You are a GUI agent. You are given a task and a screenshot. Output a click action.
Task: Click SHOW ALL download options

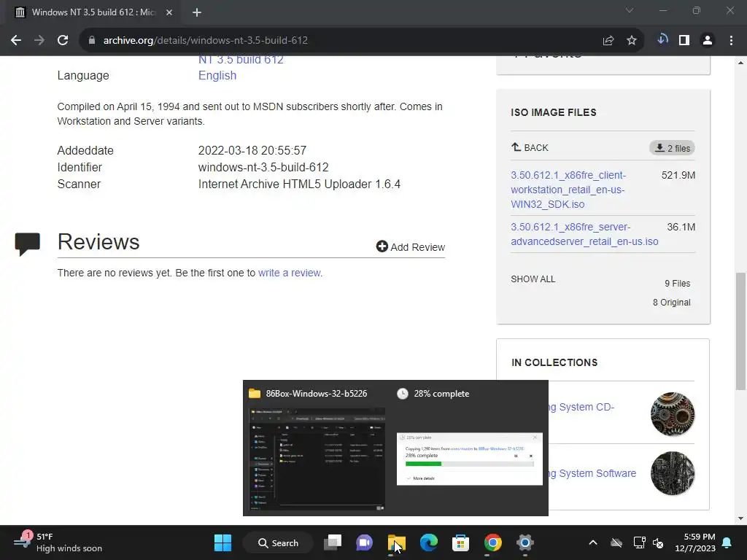pos(533,279)
